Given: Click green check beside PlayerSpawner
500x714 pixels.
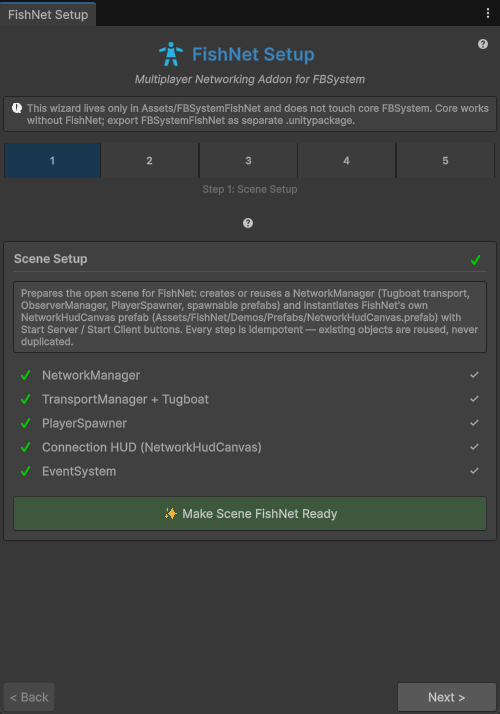Looking at the screenshot, I should 26,423.
